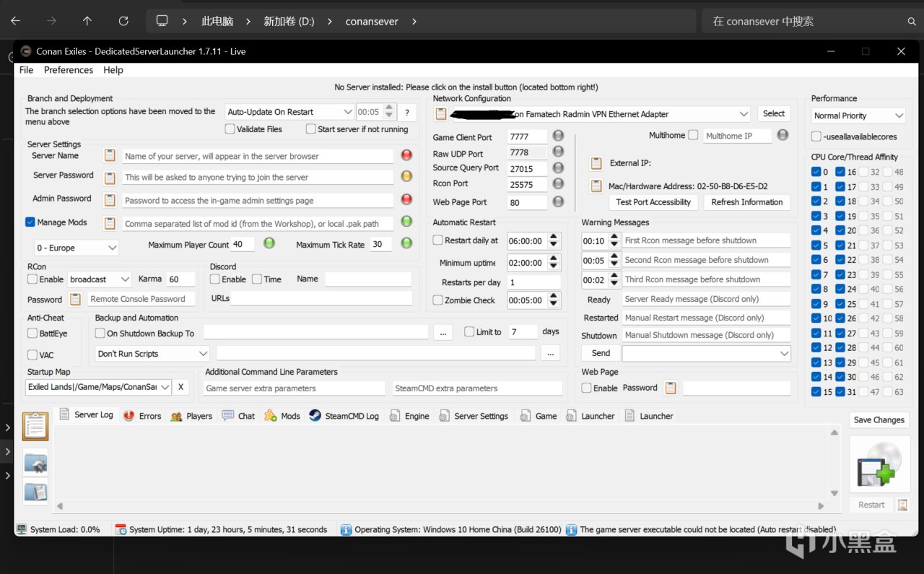Click the X button next to Startup Map
The image size is (924, 574).
180,387
